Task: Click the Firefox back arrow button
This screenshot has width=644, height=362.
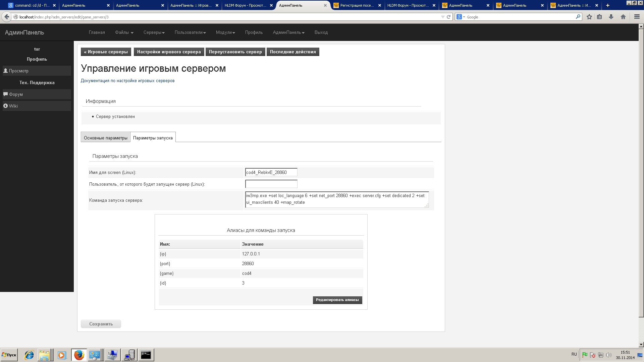Action: (x=7, y=17)
